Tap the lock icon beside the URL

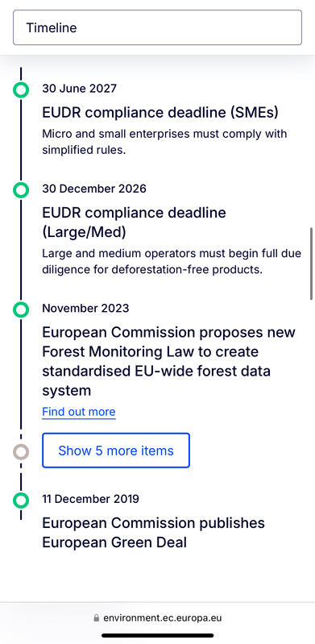[97, 617]
